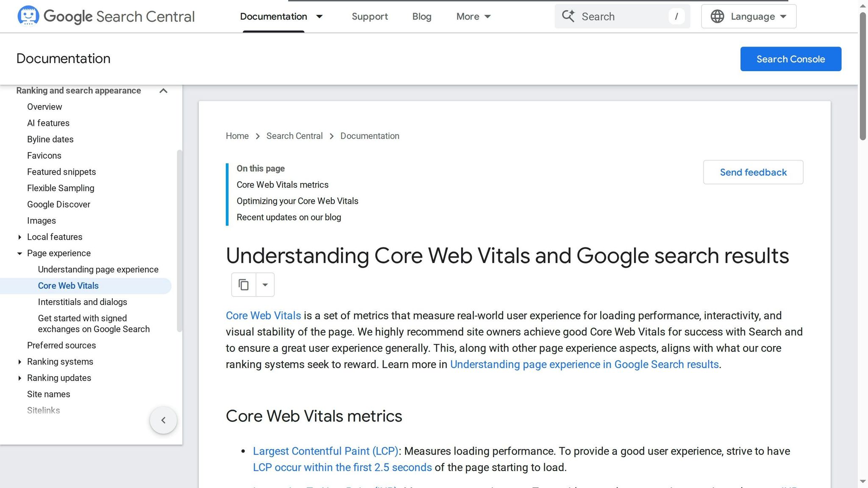Collapse the Page experience section
This screenshot has height=488, width=868.
coord(19,253)
